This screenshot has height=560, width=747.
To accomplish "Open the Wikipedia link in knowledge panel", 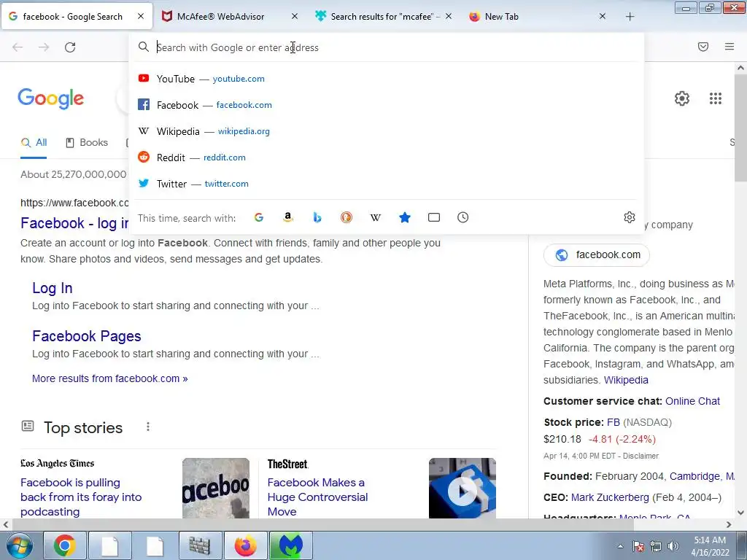I will coord(626,380).
